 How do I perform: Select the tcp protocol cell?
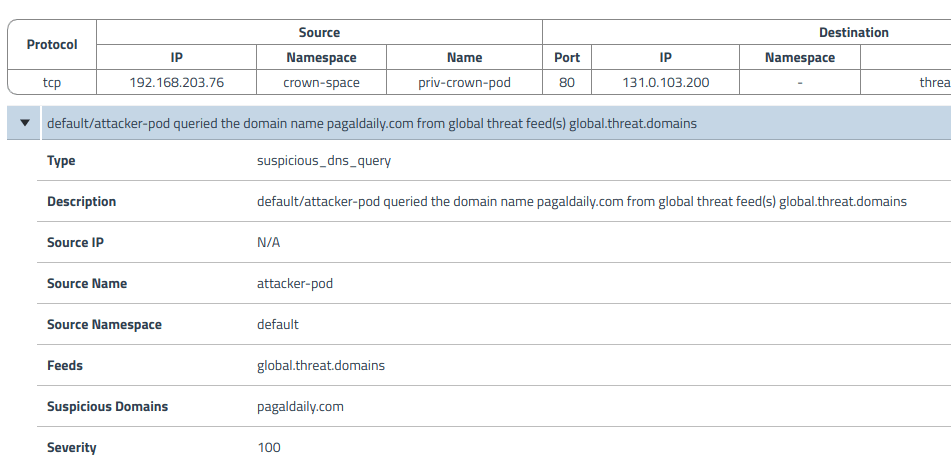(52, 83)
